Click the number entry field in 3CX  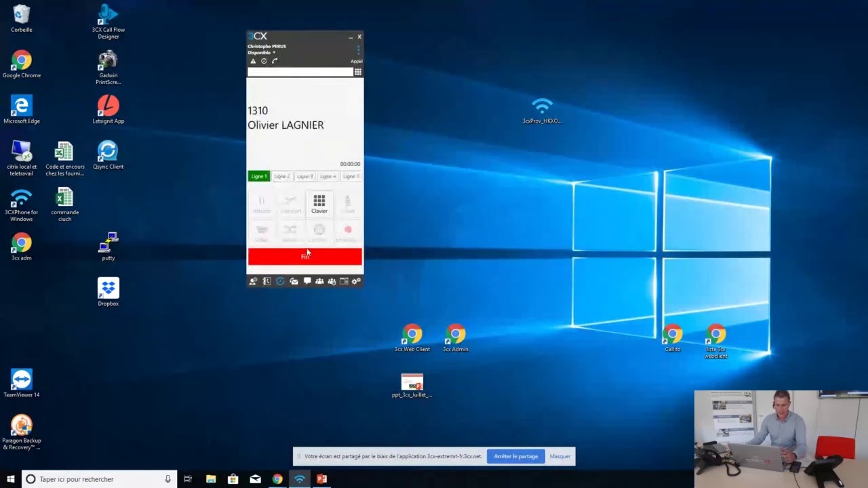300,72
